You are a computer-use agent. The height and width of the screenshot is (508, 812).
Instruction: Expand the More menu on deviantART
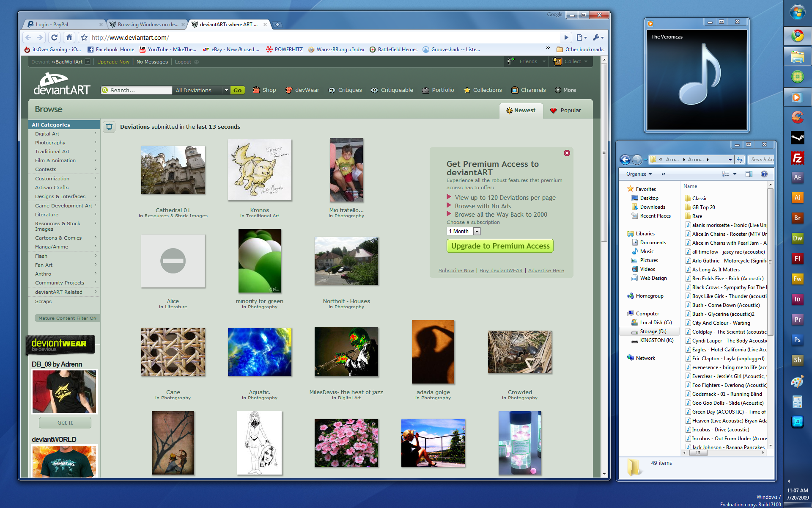point(565,90)
